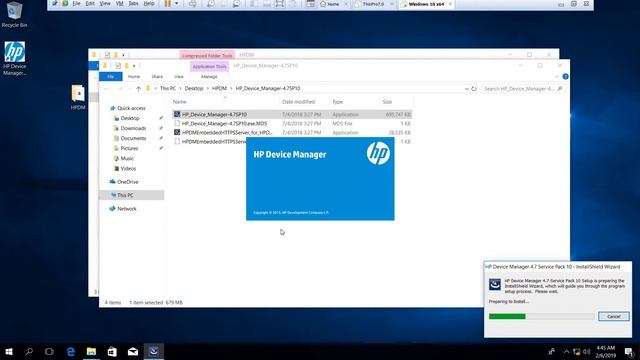Sort files by Date modified column
Image resolution: width=640 pixels, height=360 pixels.
pos(298,102)
